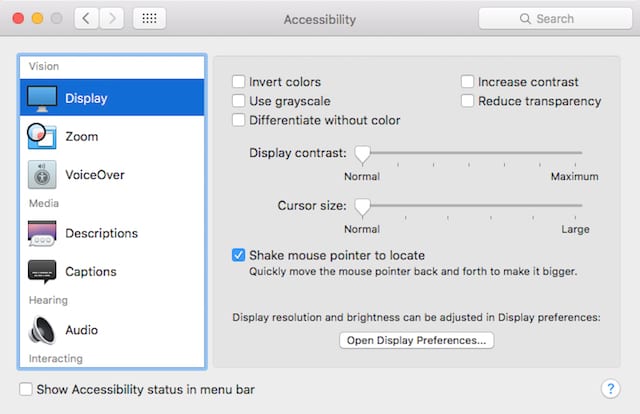
Task: Check Increase contrast option
Action: pyautogui.click(x=468, y=82)
